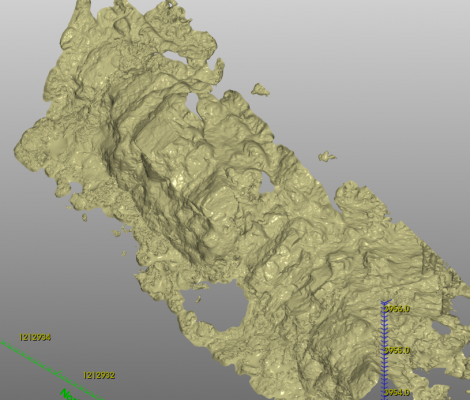Select the 3955.0 elevation axis label
This screenshot has height=400, width=470.
coord(397,350)
